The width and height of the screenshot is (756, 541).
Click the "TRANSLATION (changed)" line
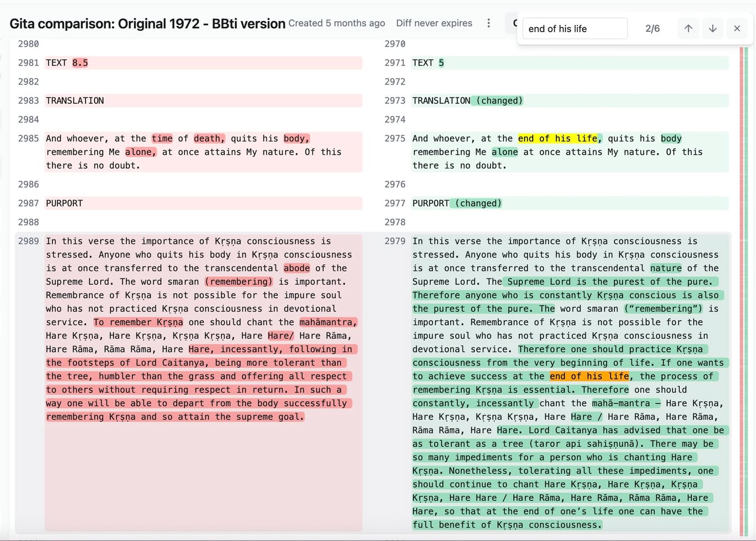(468, 100)
